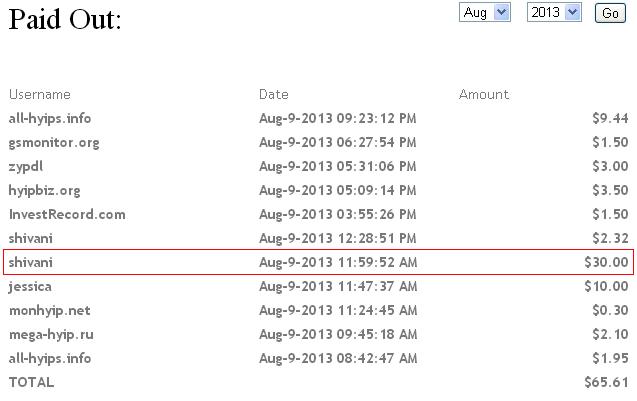Viewport: 637px width, 401px height.
Task: Open the year dropdown showing 2013
Action: pyautogui.click(x=554, y=12)
